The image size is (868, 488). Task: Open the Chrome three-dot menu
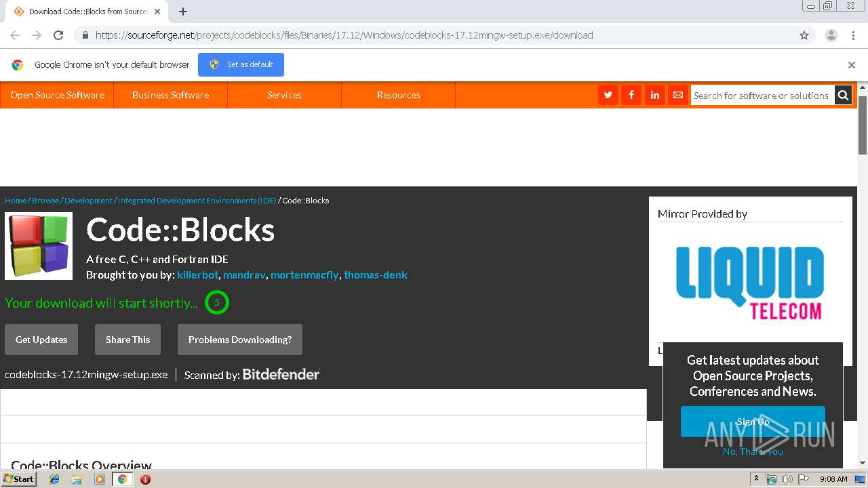pos(853,35)
